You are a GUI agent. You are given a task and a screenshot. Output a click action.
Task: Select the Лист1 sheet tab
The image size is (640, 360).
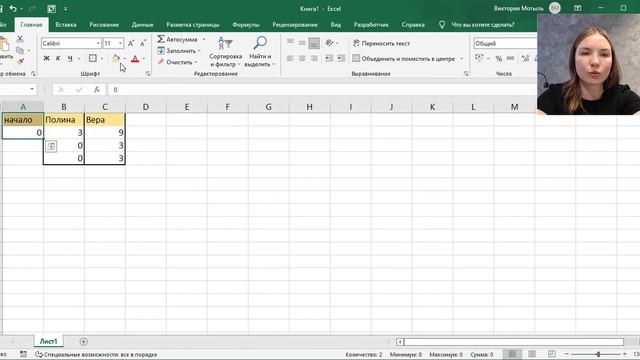[49, 342]
